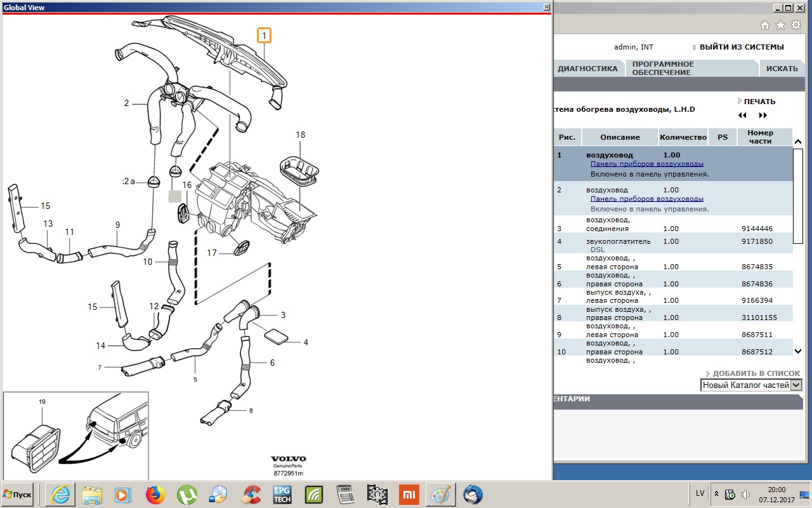Click the favorites star icon
This screenshot has height=508, width=812.
tap(780, 25)
